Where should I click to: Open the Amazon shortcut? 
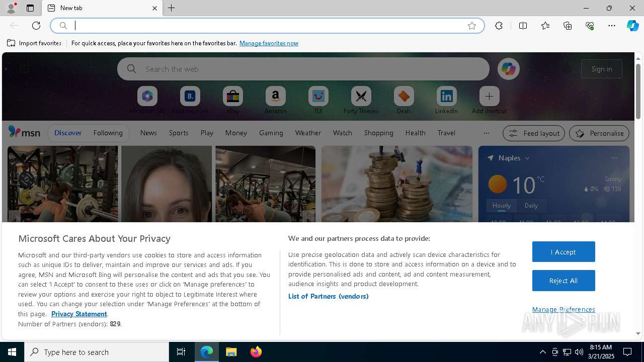coord(275,101)
